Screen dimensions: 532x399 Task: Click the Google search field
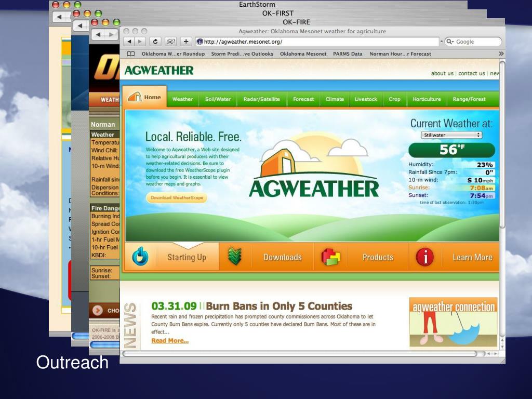coord(473,42)
